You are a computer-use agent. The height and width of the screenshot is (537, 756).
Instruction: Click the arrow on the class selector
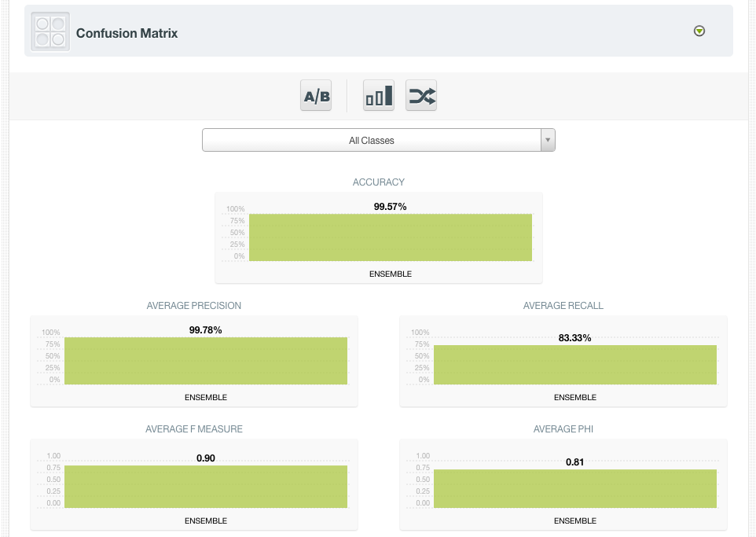coord(548,140)
